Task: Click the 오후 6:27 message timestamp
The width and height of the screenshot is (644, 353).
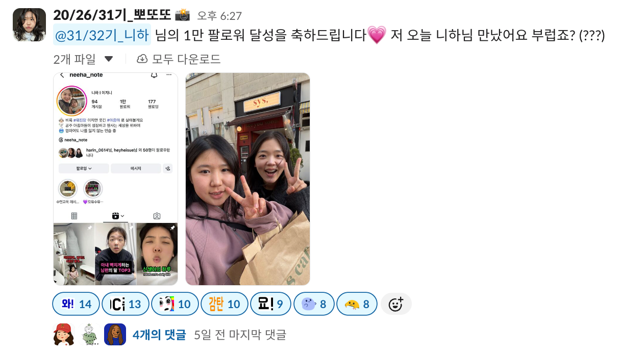Action: click(x=219, y=16)
